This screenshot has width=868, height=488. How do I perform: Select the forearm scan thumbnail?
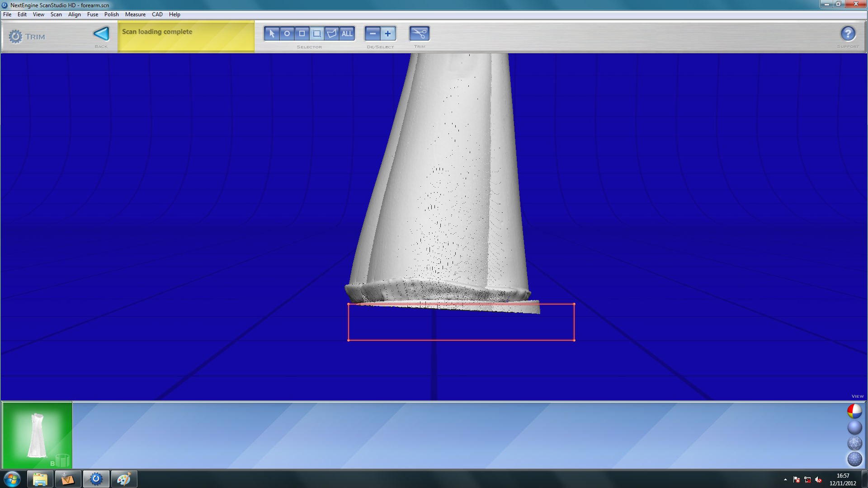coord(37,435)
